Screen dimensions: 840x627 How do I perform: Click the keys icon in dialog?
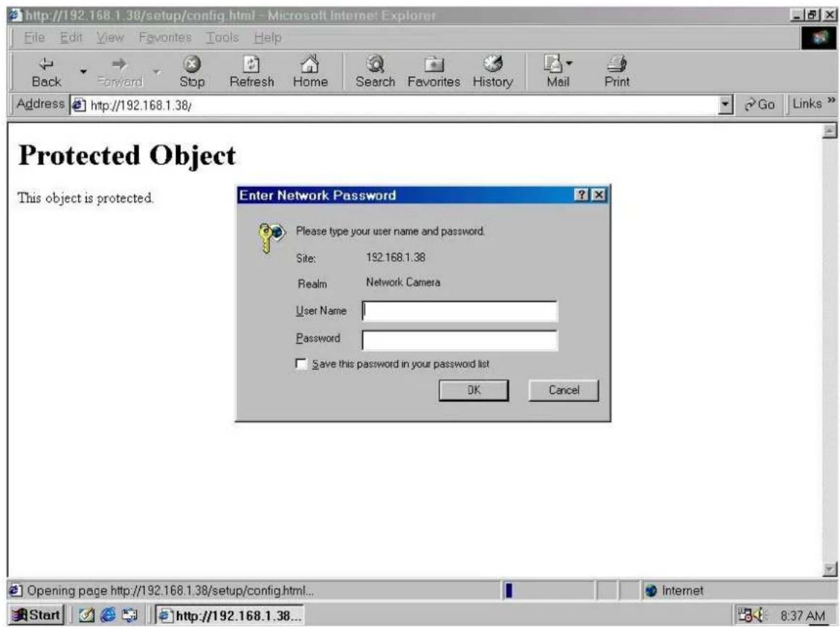[x=272, y=238]
